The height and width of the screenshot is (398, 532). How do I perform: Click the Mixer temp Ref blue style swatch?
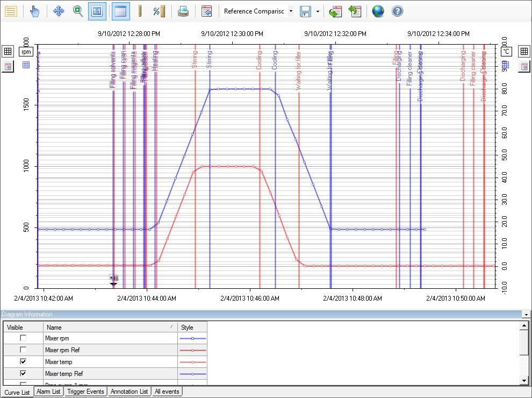pyautogui.click(x=192, y=374)
